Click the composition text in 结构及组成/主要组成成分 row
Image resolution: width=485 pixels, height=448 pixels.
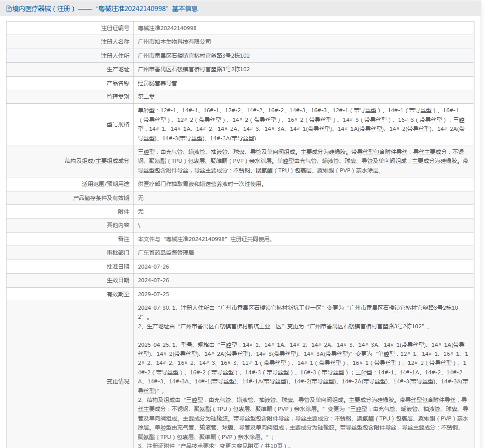pyautogui.click(x=303, y=161)
